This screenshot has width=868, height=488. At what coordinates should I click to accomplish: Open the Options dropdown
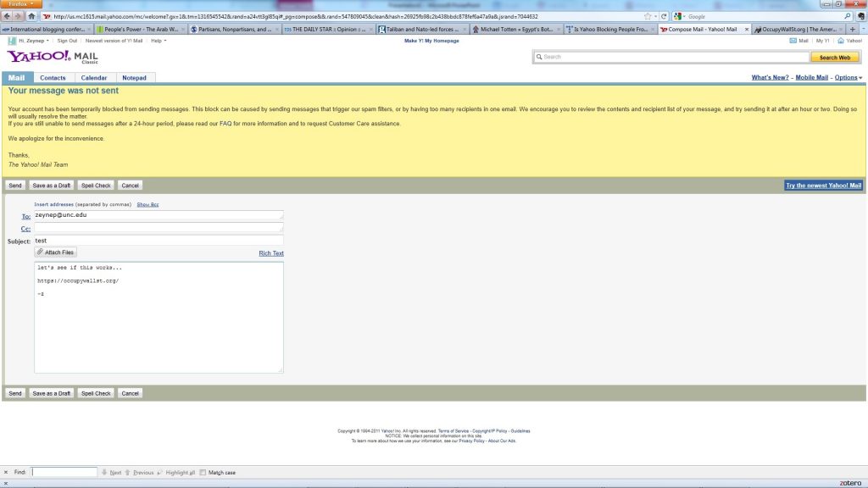[x=848, y=77]
